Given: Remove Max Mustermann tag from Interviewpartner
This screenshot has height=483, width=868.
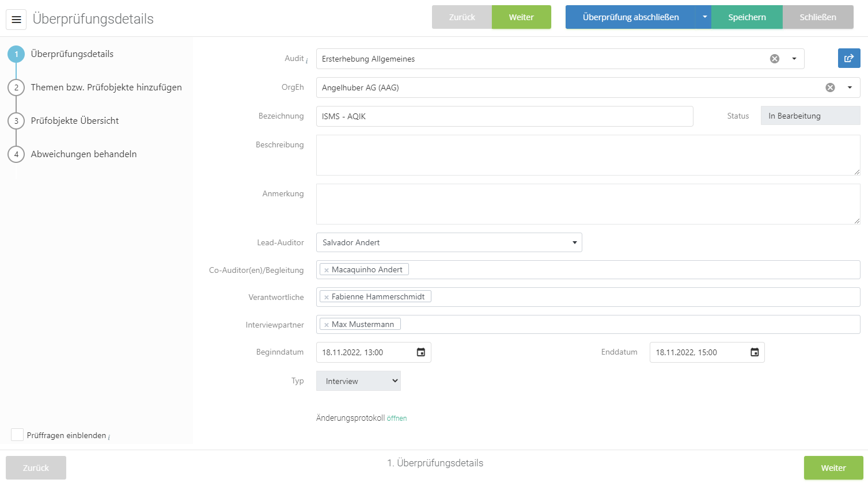Looking at the screenshot, I should (x=327, y=325).
